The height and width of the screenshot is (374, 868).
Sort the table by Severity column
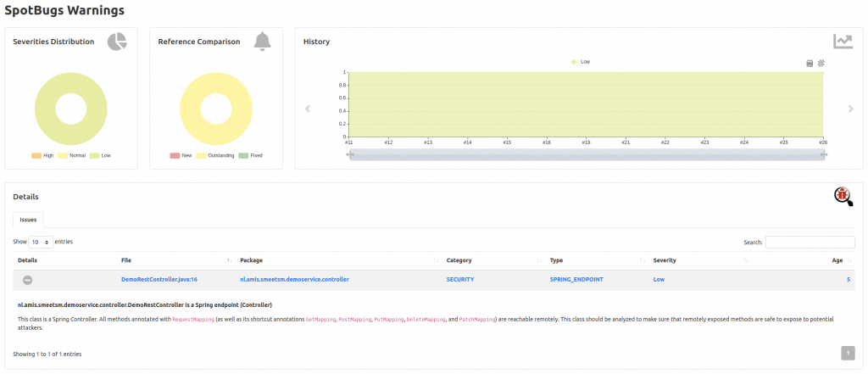[665, 260]
